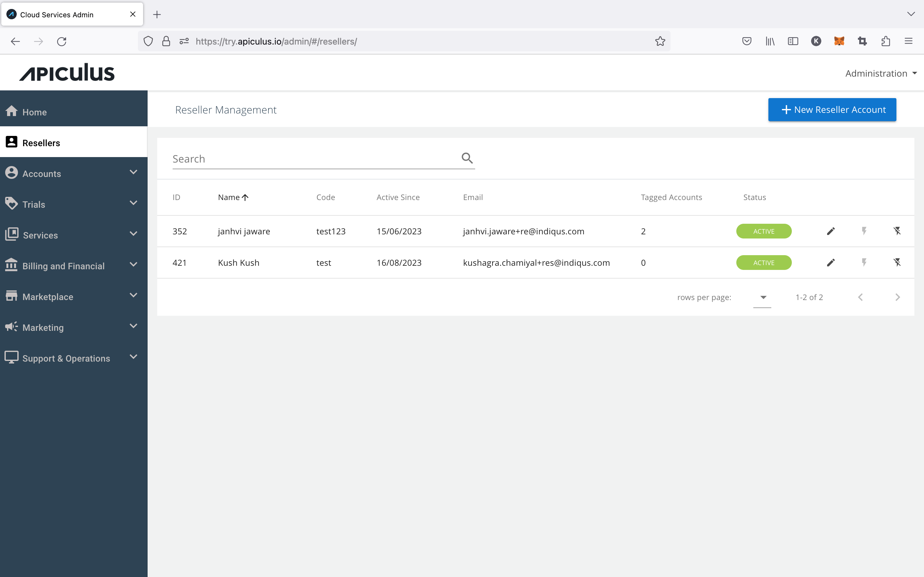Open the rows per page dropdown
The height and width of the screenshot is (577, 924).
(763, 297)
